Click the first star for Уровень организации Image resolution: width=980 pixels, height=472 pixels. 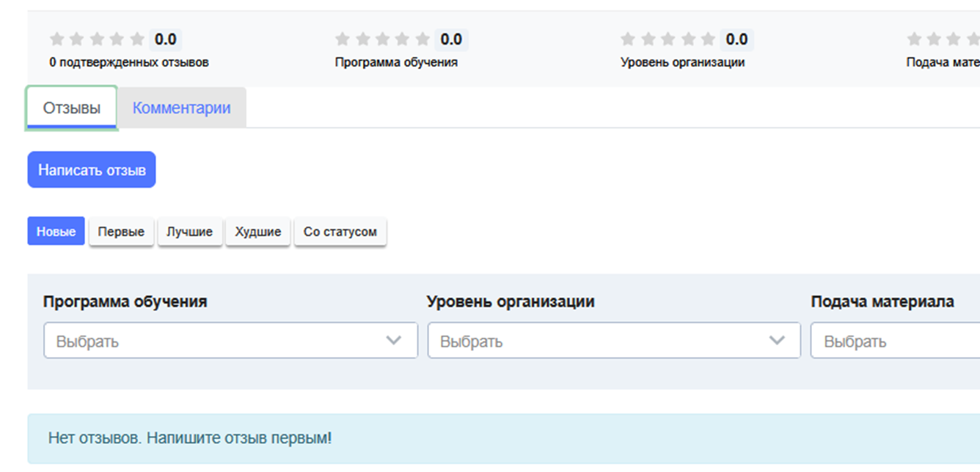(627, 39)
